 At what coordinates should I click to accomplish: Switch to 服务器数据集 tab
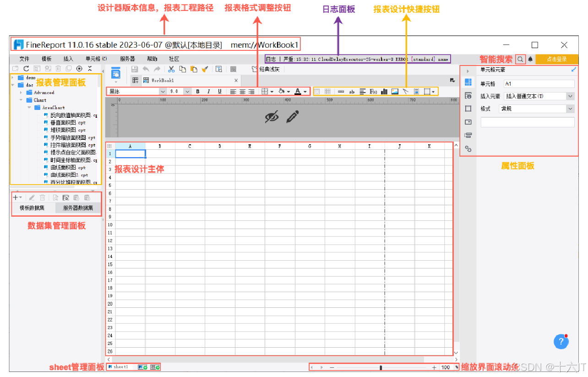click(78, 208)
